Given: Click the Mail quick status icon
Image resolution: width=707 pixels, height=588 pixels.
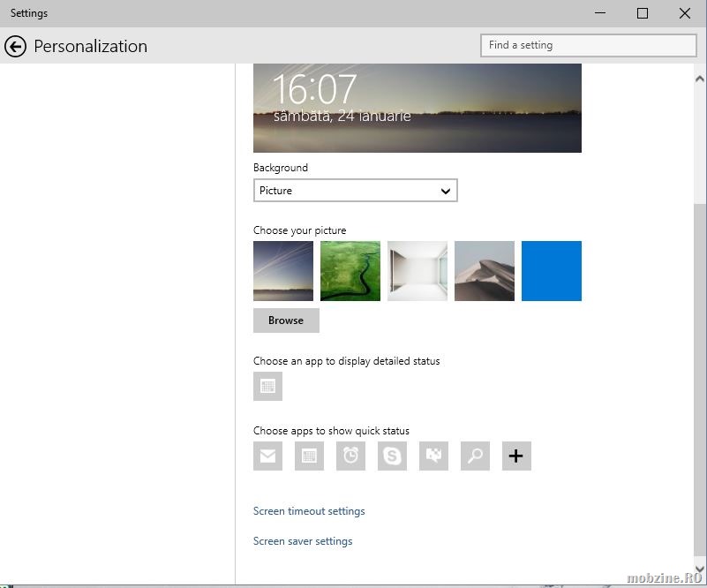Looking at the screenshot, I should pos(267,456).
